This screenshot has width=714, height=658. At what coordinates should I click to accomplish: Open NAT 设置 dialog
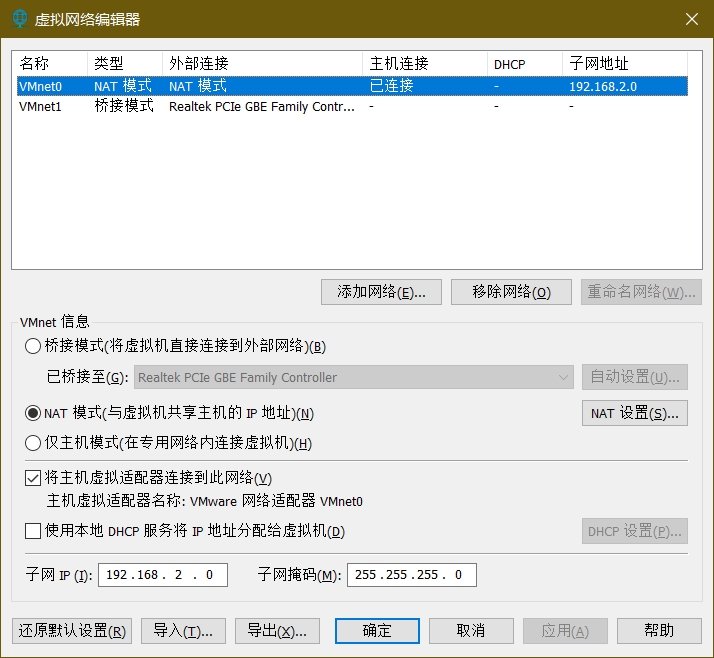click(x=634, y=413)
